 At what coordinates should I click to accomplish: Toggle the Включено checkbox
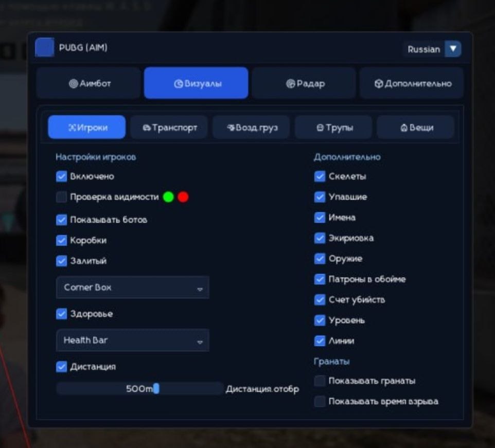[x=62, y=176]
